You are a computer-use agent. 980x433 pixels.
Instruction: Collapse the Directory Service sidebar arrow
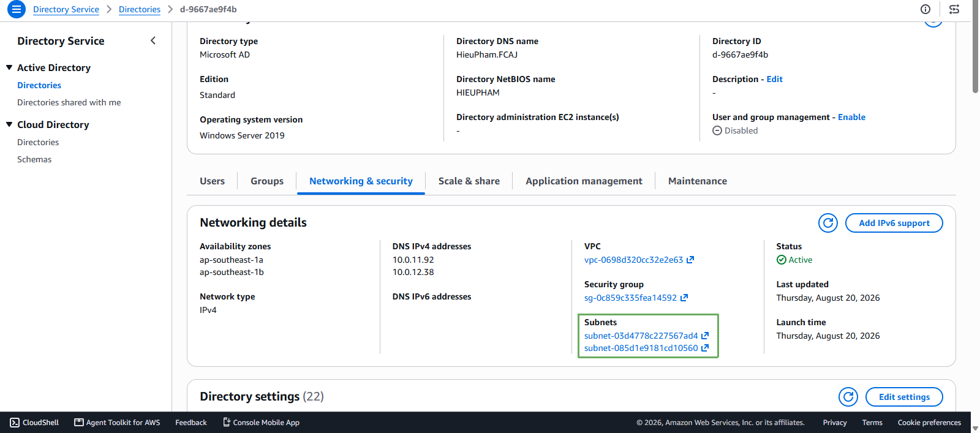pyautogui.click(x=153, y=40)
